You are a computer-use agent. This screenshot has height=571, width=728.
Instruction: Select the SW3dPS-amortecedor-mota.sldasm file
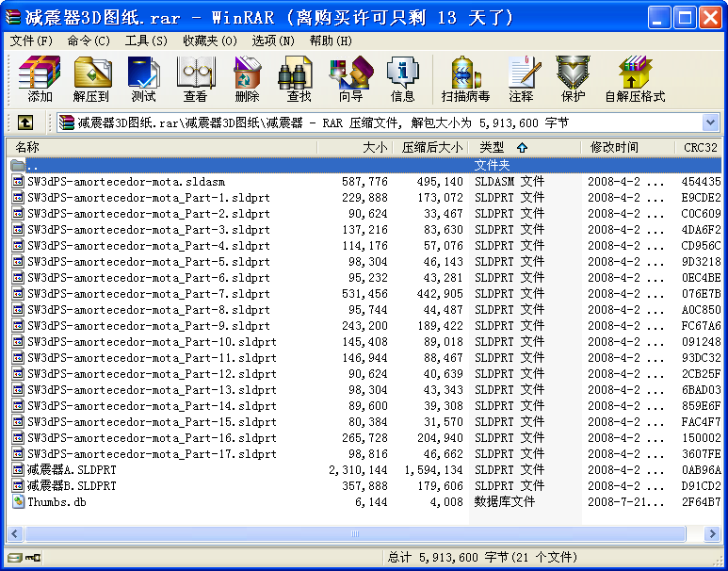pyautogui.click(x=125, y=182)
